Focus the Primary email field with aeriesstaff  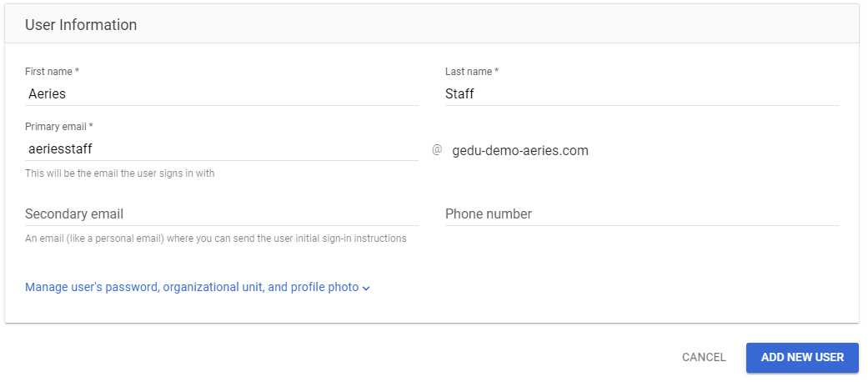(x=221, y=149)
